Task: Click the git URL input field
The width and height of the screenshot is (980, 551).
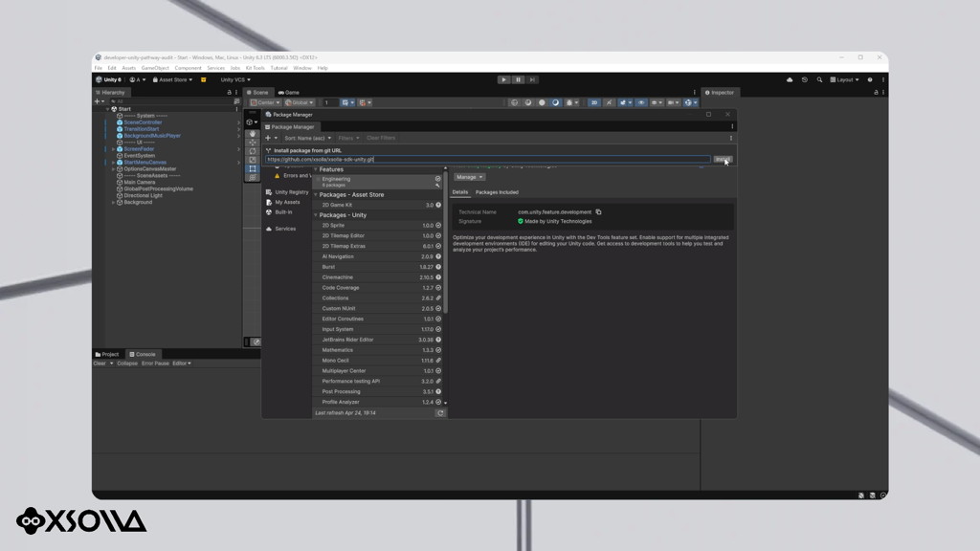Action: pos(487,160)
